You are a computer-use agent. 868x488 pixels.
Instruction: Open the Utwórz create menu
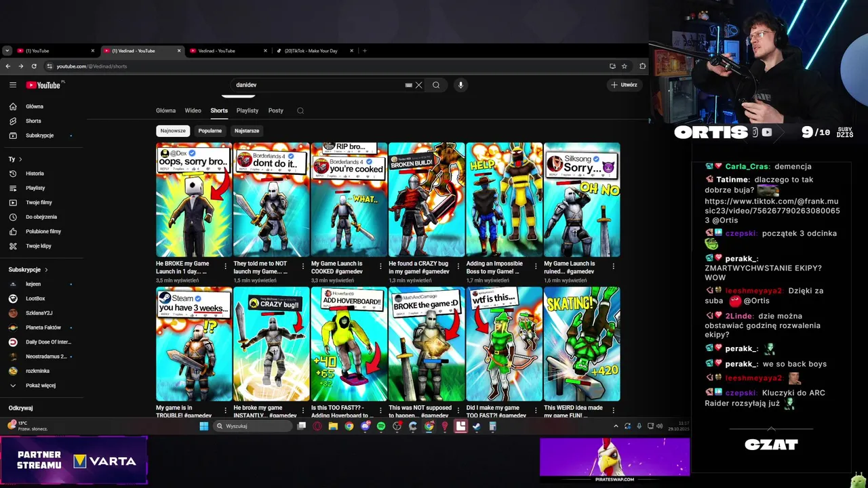pos(624,85)
